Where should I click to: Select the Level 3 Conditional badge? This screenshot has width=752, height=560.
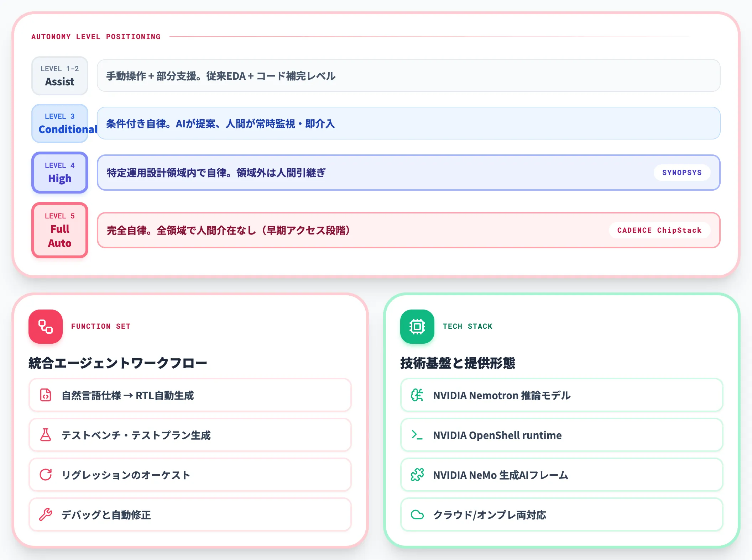click(x=60, y=123)
